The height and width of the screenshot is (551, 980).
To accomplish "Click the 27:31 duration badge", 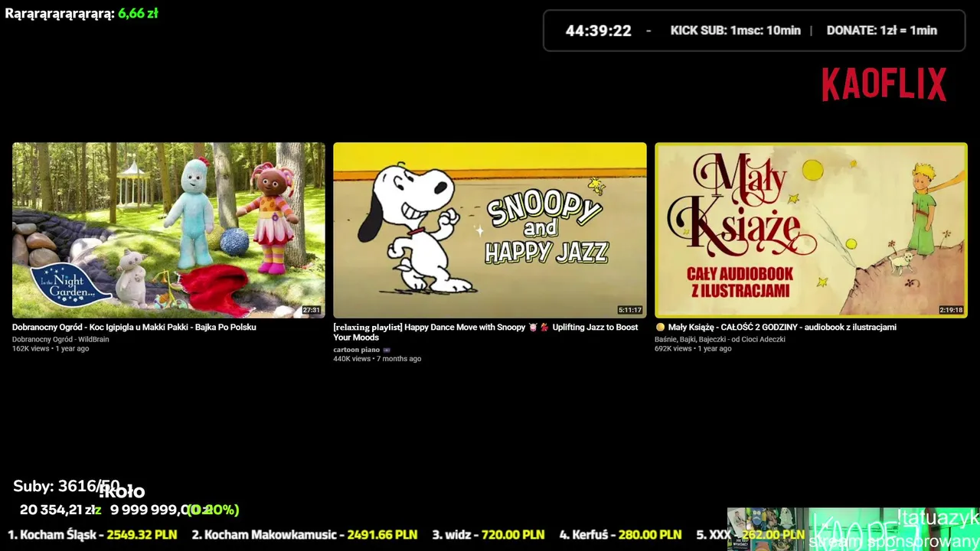I will tap(311, 310).
